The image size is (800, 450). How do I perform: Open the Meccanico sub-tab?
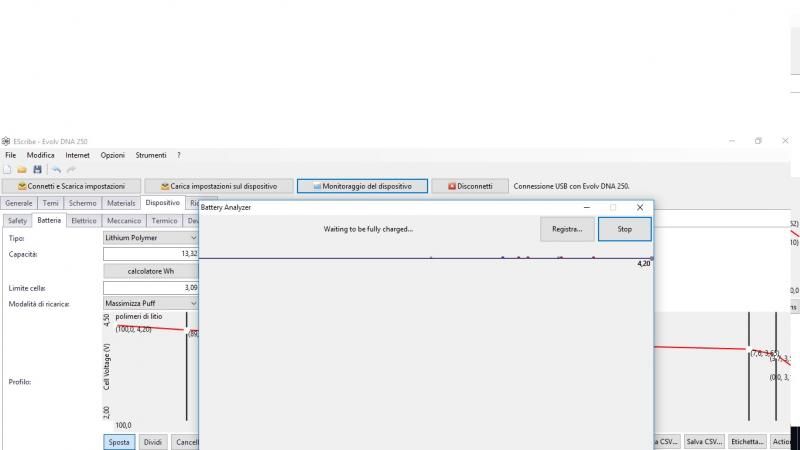click(x=124, y=221)
